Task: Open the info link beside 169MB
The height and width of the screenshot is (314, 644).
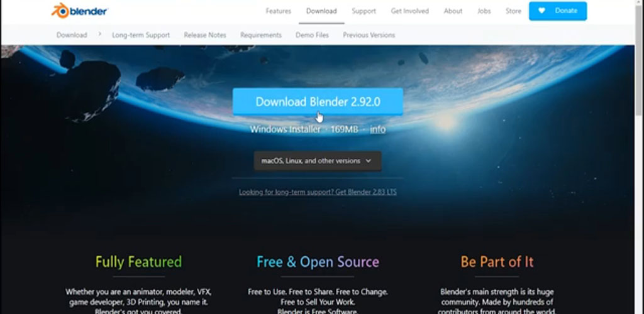Action: [x=378, y=129]
